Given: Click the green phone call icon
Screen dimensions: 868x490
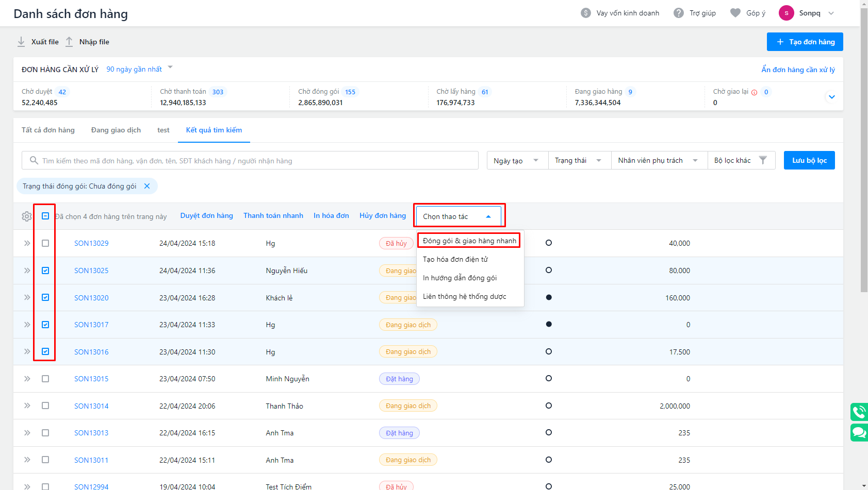Looking at the screenshot, I should click(859, 412).
